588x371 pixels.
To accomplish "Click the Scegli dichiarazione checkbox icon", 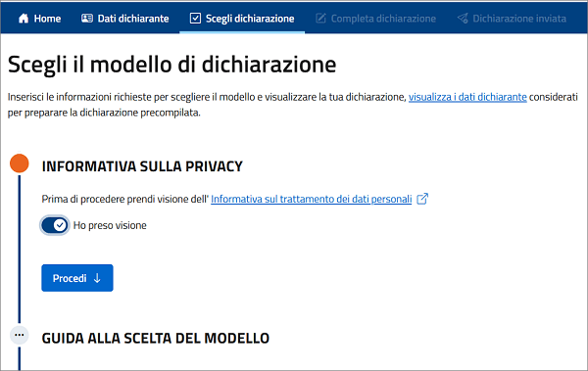I will point(195,18).
